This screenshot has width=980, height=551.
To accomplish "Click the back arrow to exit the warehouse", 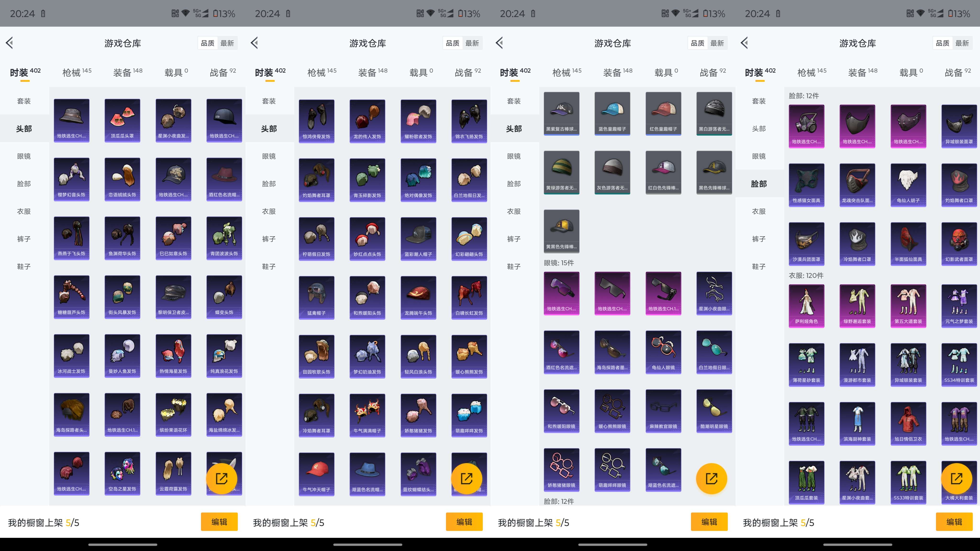I will click(x=10, y=43).
